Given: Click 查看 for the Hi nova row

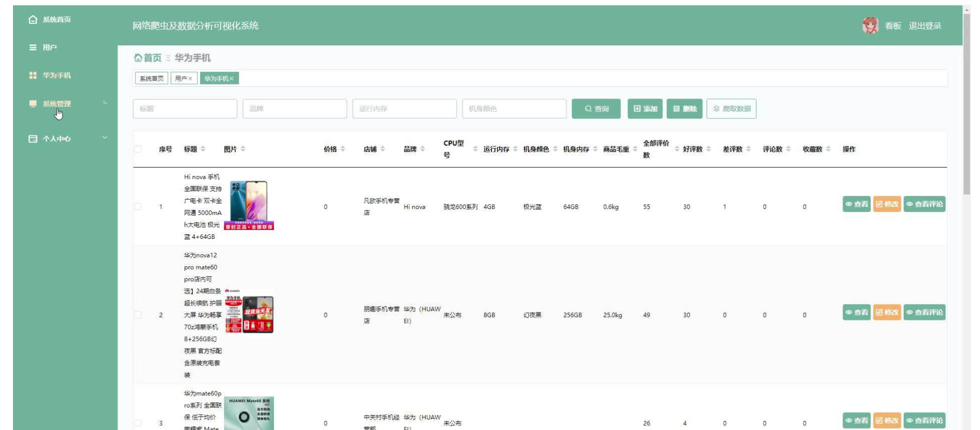Looking at the screenshot, I should point(857,204).
